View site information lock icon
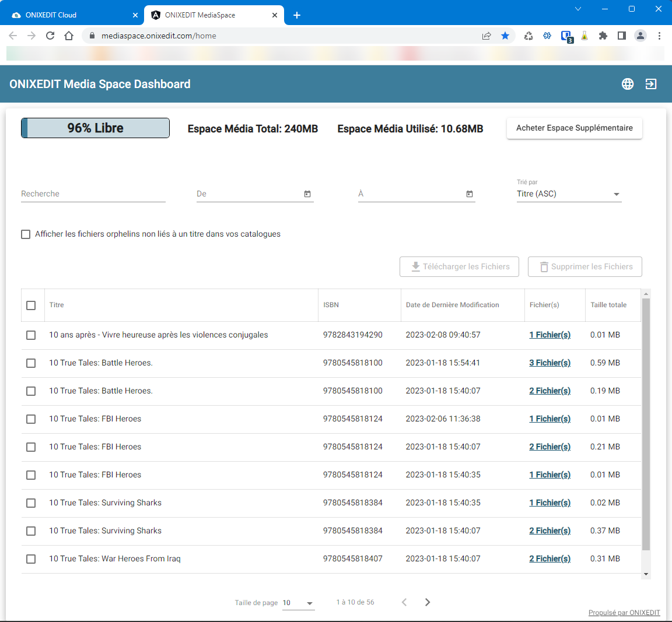This screenshot has width=672, height=622. tap(92, 36)
